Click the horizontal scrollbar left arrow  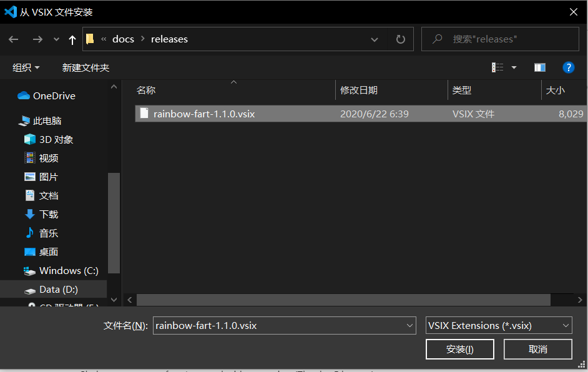130,300
